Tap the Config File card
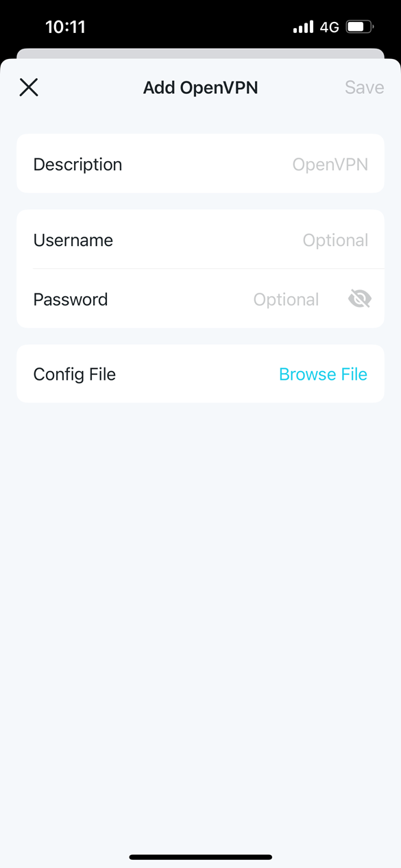Image resolution: width=401 pixels, height=868 pixels. 200,374
